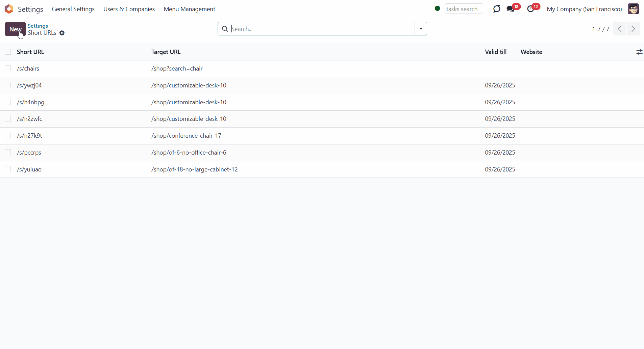The height and width of the screenshot is (349, 644).
Task: Click /shop/customizable-desk-10 in /s/n2zwfc row
Action: [189, 119]
